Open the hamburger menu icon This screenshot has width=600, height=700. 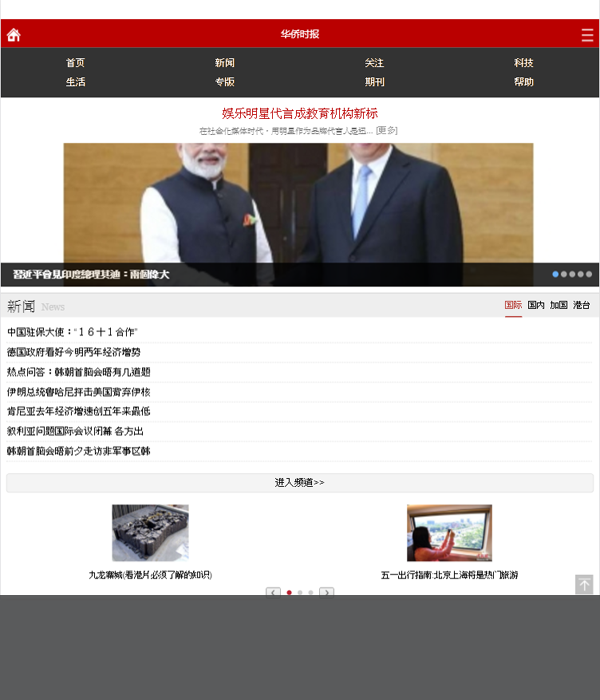coord(587,35)
